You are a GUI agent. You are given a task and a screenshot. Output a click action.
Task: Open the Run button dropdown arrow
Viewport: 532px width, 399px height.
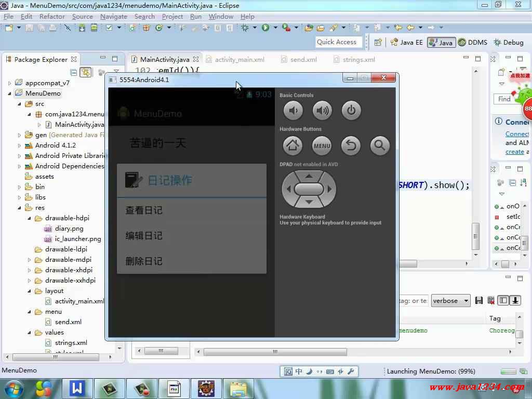point(275,28)
